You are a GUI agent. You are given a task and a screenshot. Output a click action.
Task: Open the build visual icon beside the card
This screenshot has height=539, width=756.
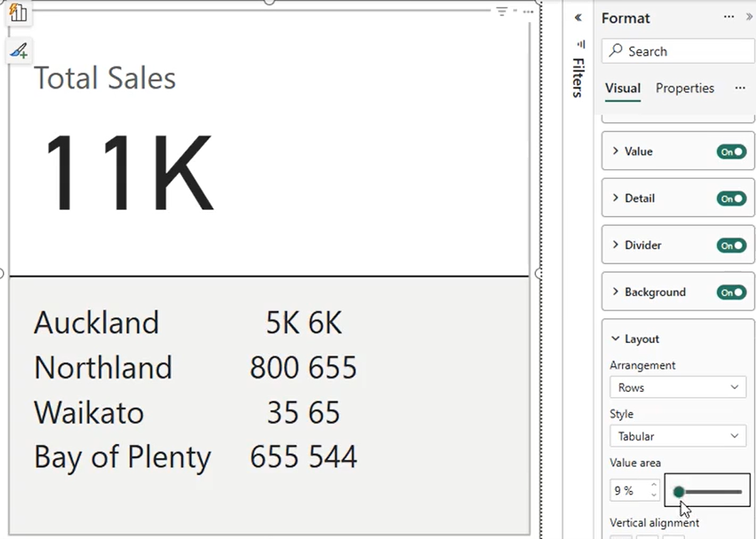pyautogui.click(x=18, y=12)
